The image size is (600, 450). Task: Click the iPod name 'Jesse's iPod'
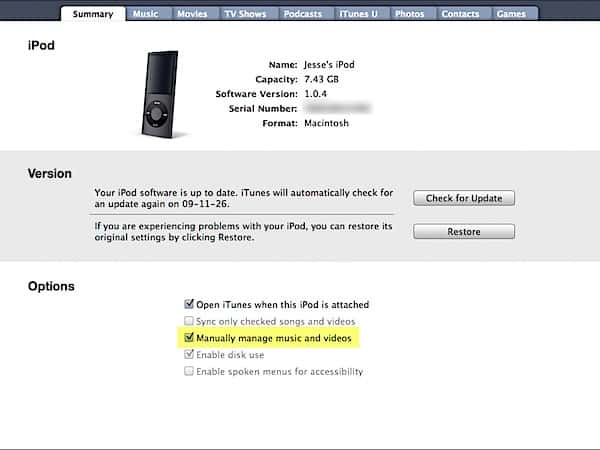pyautogui.click(x=329, y=65)
